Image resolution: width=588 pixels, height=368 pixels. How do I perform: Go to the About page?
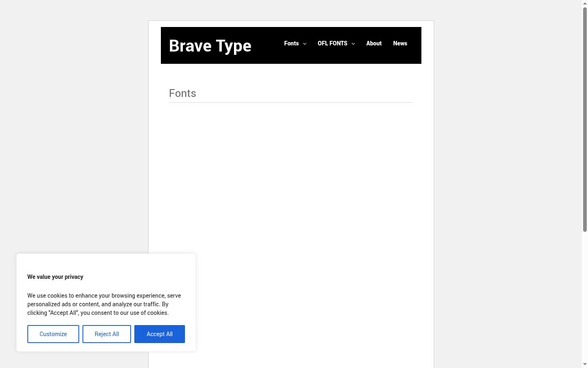374,43
